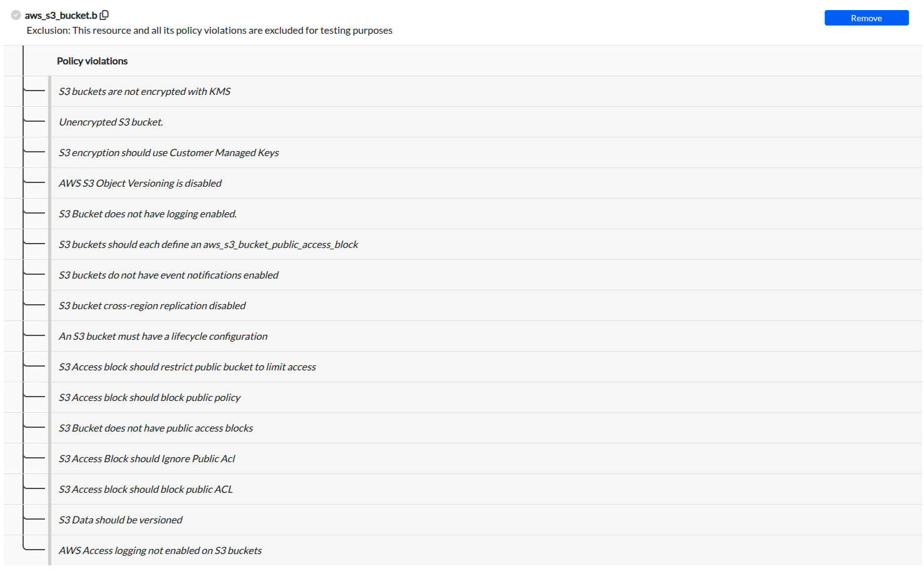Click the copy icon next to aws_s3_bucket.b
Screen dimensions: 924x574
104,15
